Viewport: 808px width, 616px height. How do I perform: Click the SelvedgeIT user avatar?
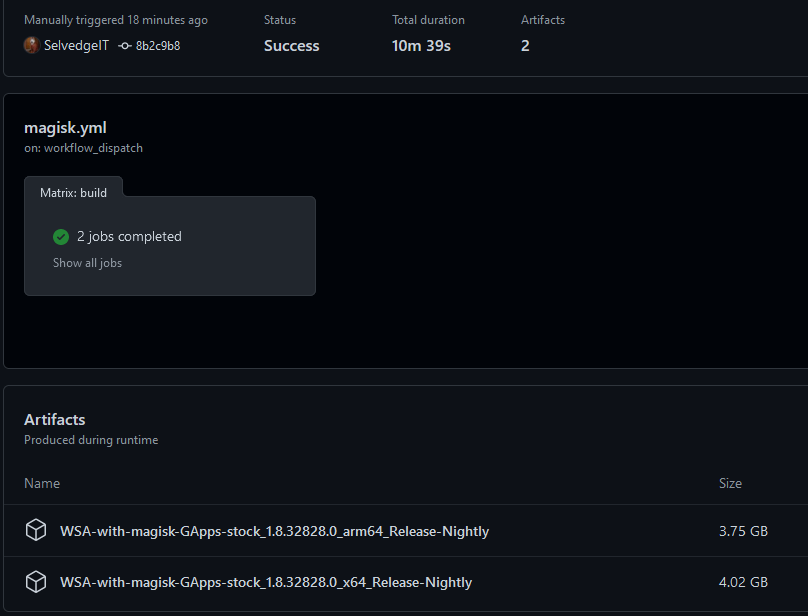tap(32, 45)
